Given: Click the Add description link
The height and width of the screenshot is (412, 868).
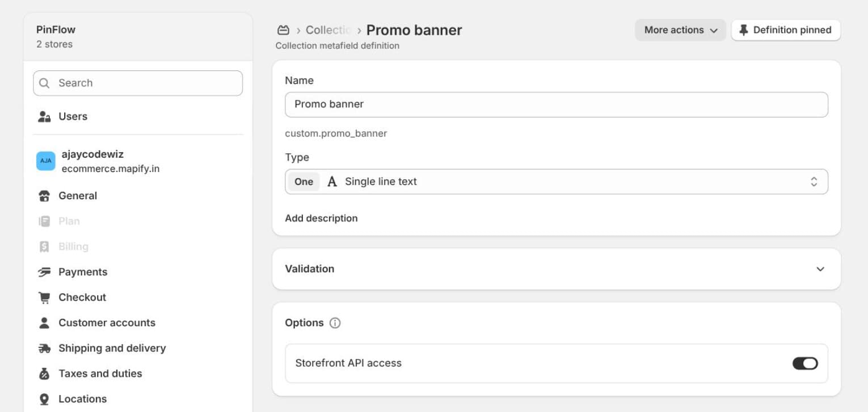Looking at the screenshot, I should click(321, 218).
